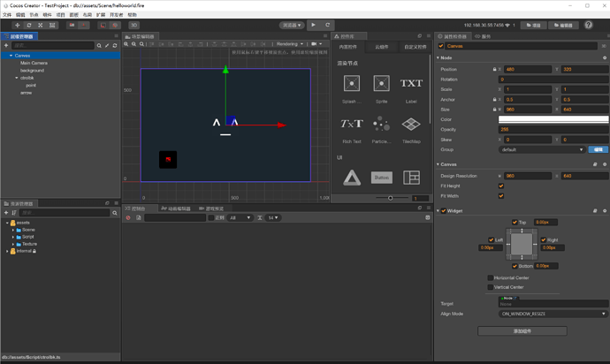The image size is (610, 364).
Task: Open Align Mode ON_WINDOW_RESIZE dropdown
Action: pos(553,314)
